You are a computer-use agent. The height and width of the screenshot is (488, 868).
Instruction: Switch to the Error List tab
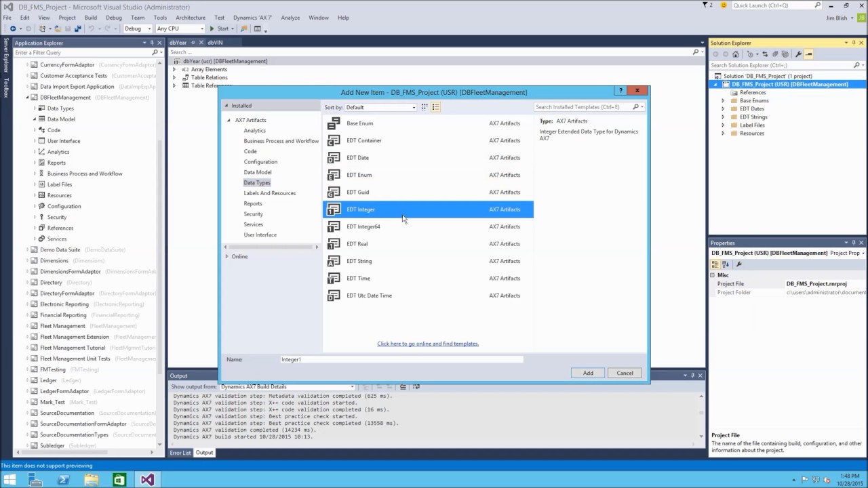click(180, 453)
